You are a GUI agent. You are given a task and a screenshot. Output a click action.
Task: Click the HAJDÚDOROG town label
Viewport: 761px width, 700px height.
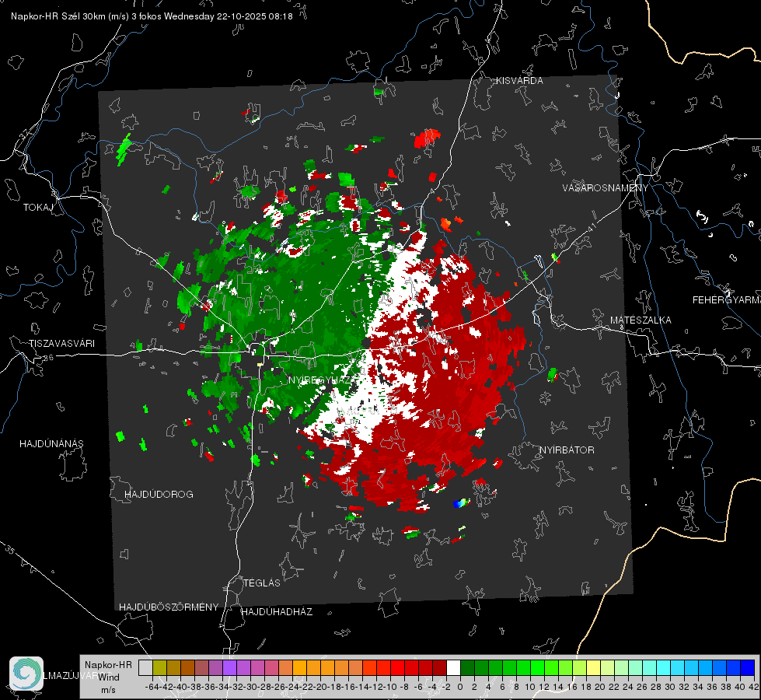159,495
